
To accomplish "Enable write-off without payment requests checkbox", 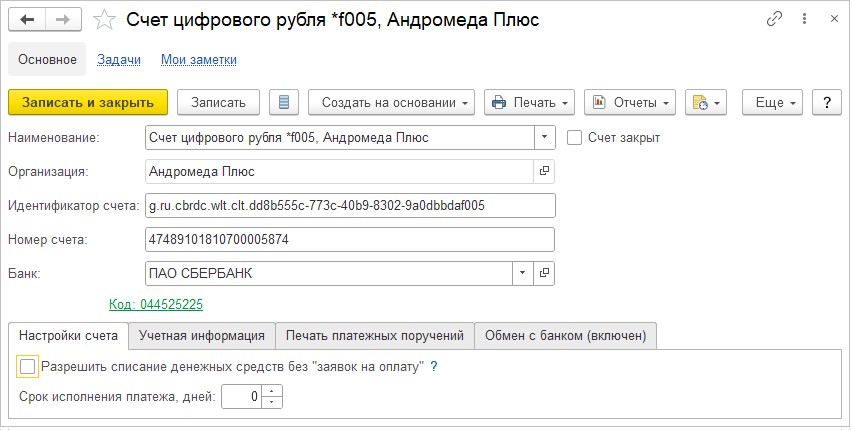I will pos(28,367).
